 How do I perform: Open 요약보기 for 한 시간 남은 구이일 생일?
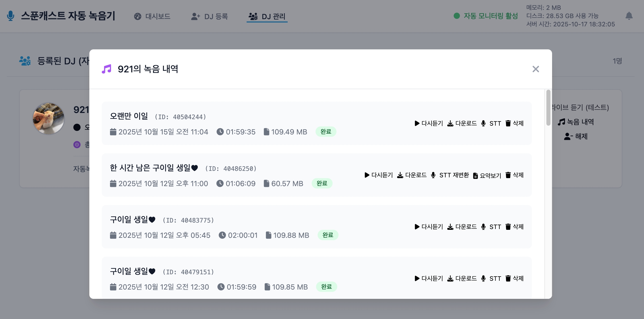click(x=487, y=176)
